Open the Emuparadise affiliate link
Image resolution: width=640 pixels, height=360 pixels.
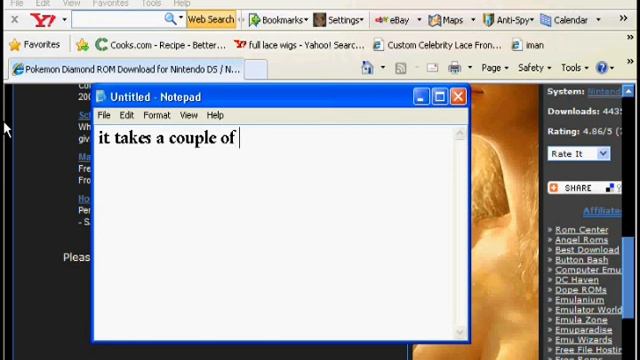tap(584, 330)
